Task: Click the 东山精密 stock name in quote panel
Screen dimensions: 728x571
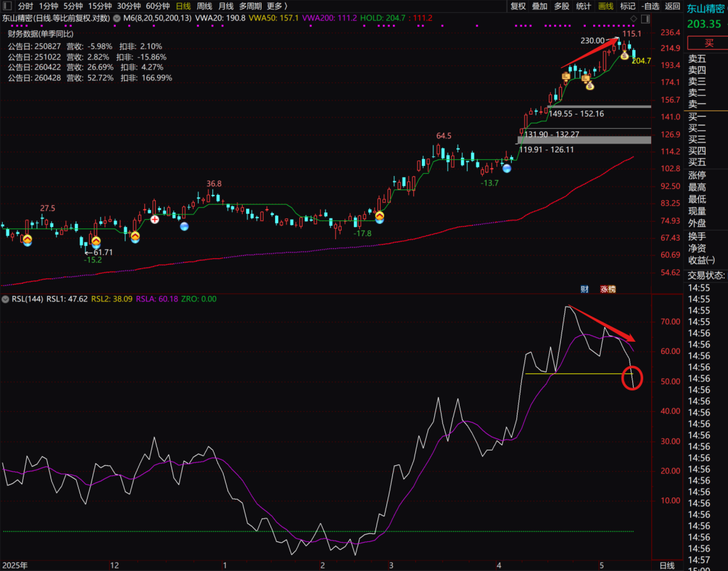Action: (x=706, y=9)
